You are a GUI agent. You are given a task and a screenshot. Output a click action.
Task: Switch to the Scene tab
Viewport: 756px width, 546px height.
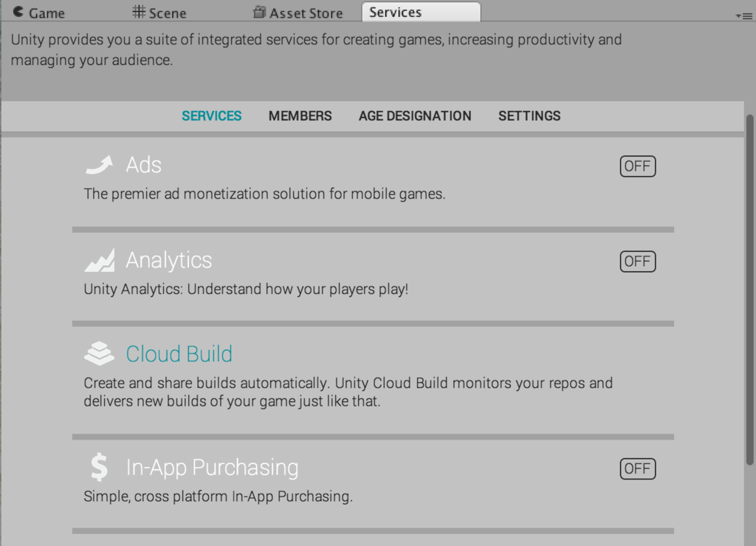[x=159, y=13]
